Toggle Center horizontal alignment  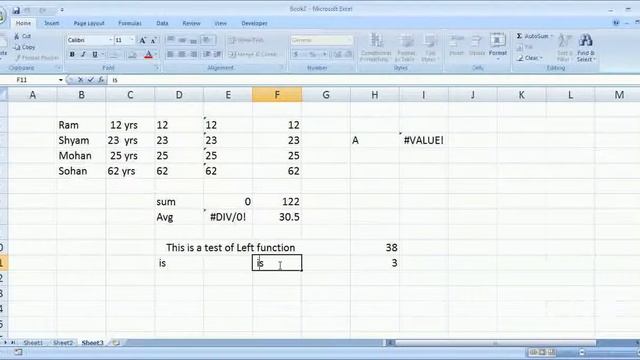click(x=182, y=54)
